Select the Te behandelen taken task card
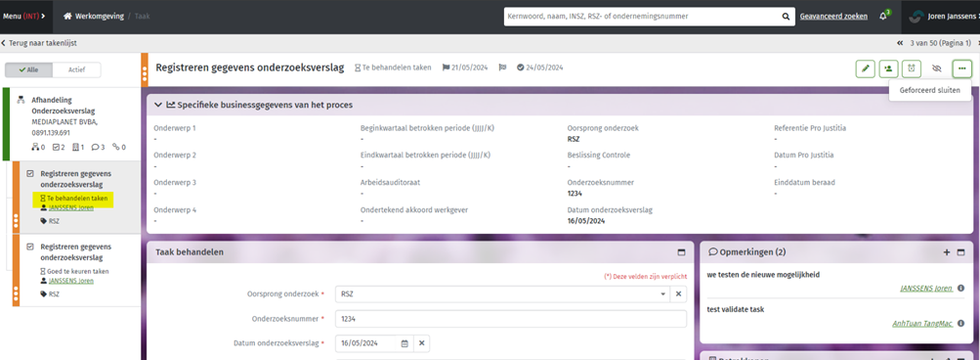 76,198
